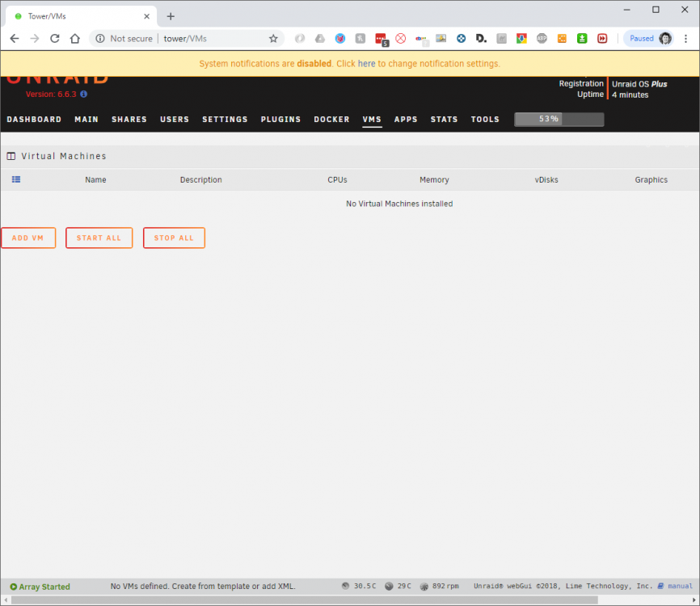Click the orange share-like extension icon

coord(562,38)
